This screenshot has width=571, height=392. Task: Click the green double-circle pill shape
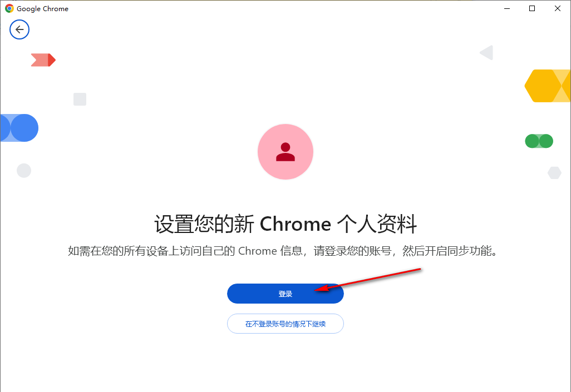[539, 141]
